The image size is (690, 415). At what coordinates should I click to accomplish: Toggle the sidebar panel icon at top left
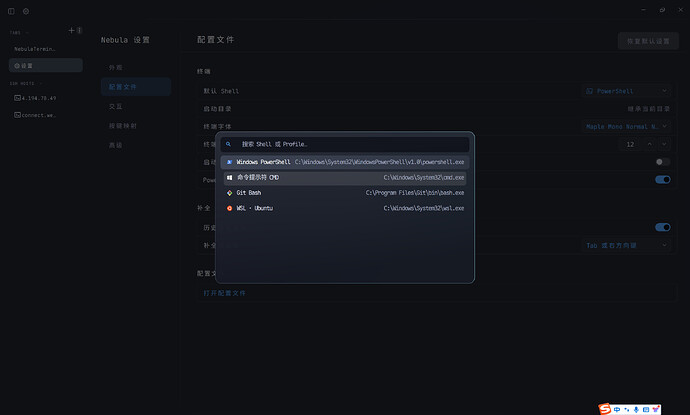(11, 11)
